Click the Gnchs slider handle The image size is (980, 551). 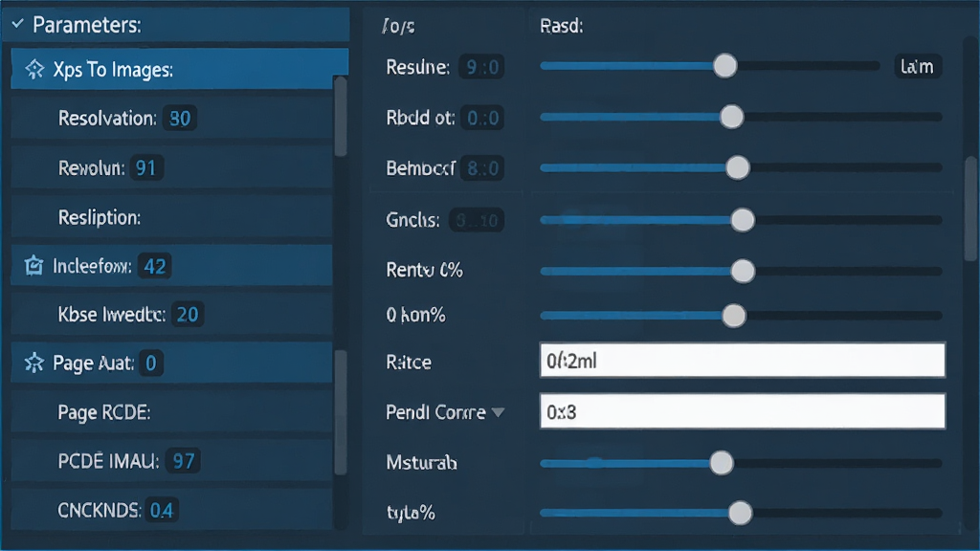click(x=743, y=220)
